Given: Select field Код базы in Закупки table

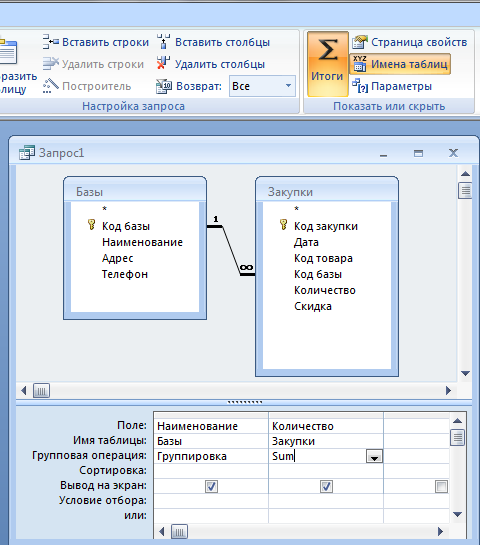Looking at the screenshot, I should [318, 274].
